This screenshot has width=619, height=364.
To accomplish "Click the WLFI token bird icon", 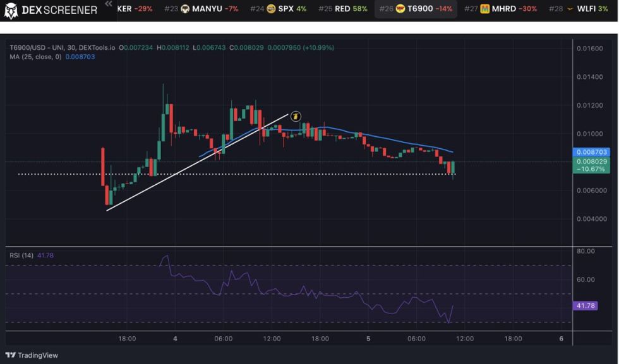I will tap(570, 9).
